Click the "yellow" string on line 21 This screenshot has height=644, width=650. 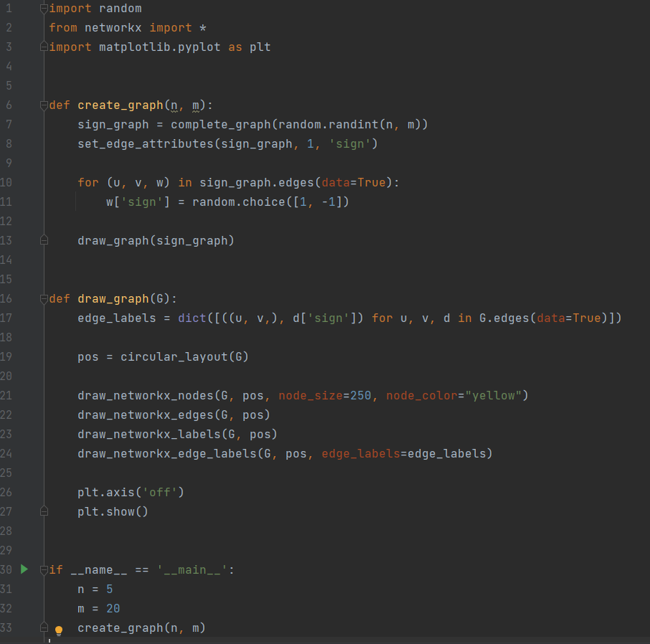[493, 395]
